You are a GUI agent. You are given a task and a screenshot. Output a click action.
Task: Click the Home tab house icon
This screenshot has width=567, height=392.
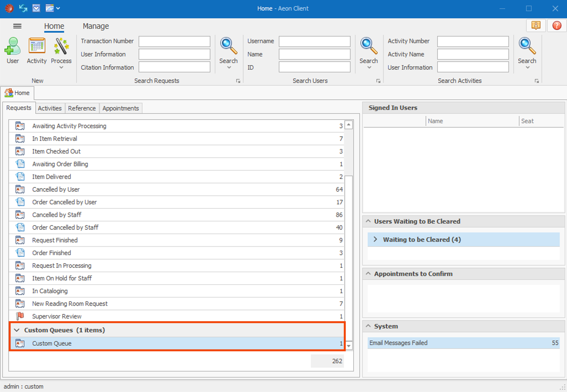(9, 93)
